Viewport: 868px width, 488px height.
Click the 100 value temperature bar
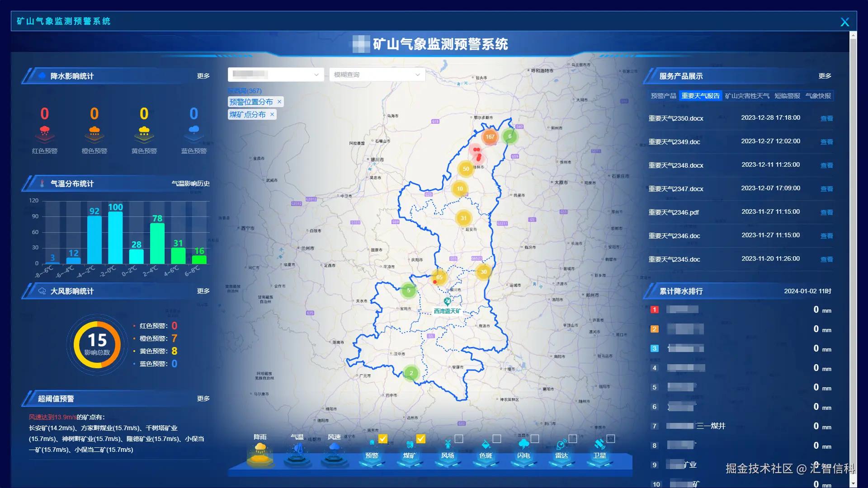(115, 237)
